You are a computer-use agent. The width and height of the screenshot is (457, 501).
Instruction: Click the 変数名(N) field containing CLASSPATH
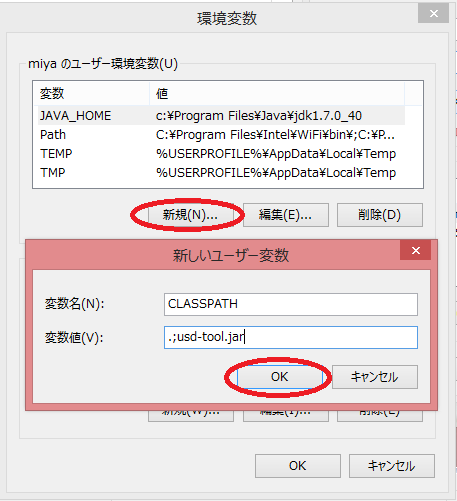click(291, 304)
